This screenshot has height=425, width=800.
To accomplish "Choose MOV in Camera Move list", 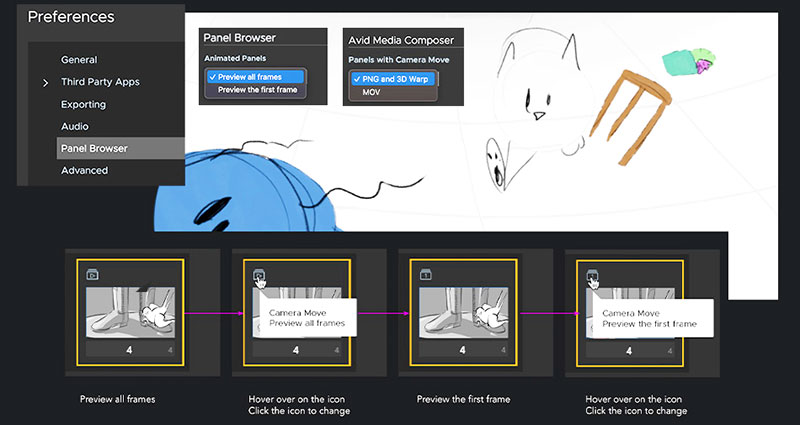I will 370,92.
